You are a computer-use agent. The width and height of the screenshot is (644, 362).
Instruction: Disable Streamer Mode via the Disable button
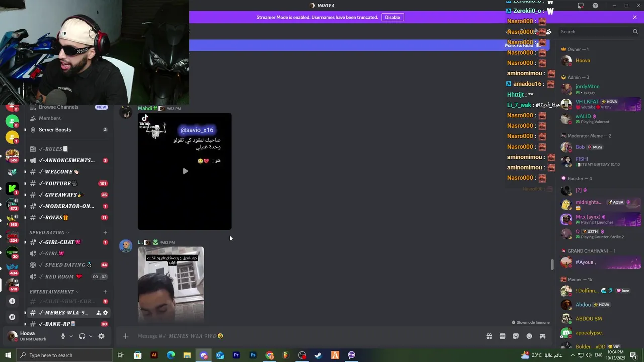(x=392, y=17)
